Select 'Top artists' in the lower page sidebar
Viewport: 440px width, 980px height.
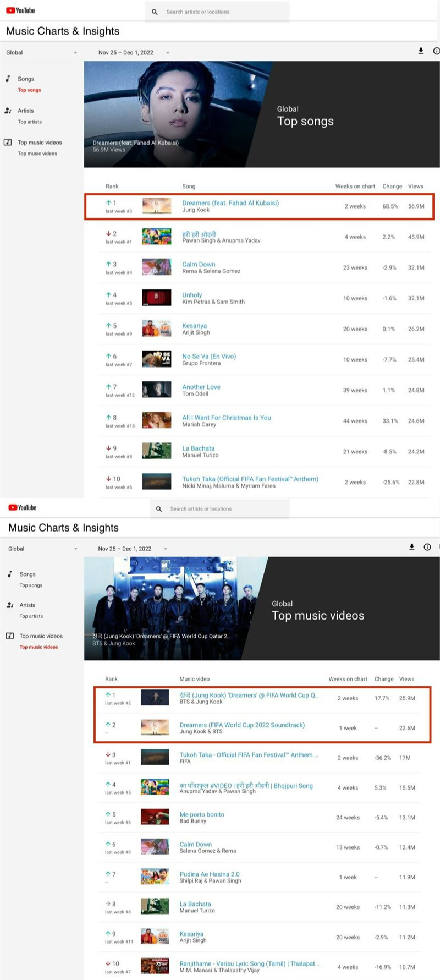coord(31,616)
